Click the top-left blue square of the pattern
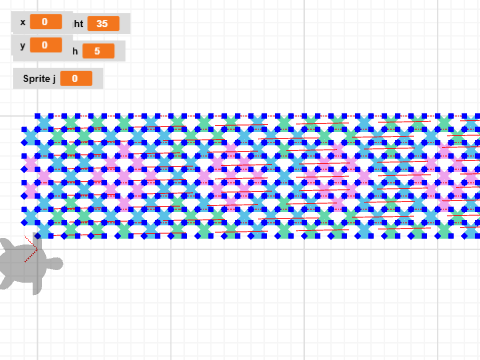The height and width of the screenshot is (360, 480). point(37,116)
